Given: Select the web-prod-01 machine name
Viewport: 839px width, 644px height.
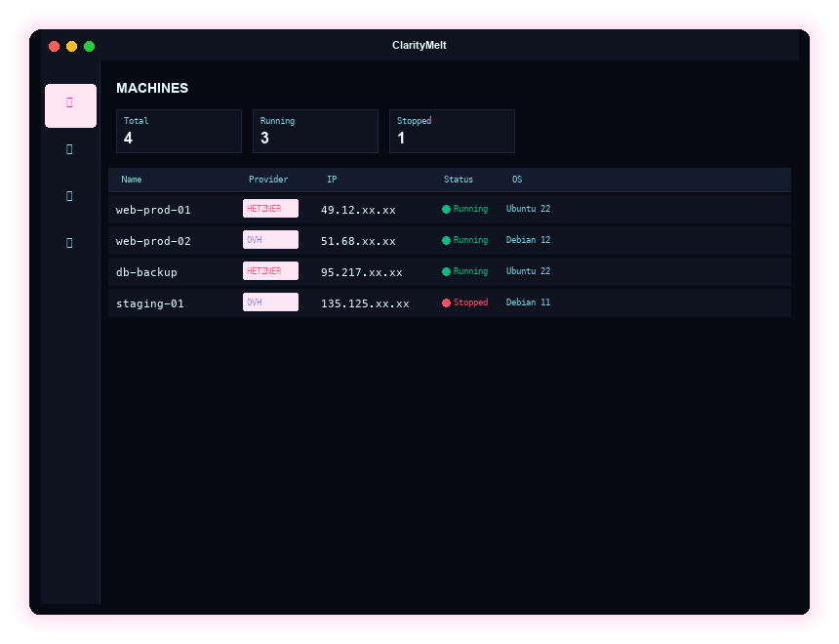Looking at the screenshot, I should pos(153,210).
